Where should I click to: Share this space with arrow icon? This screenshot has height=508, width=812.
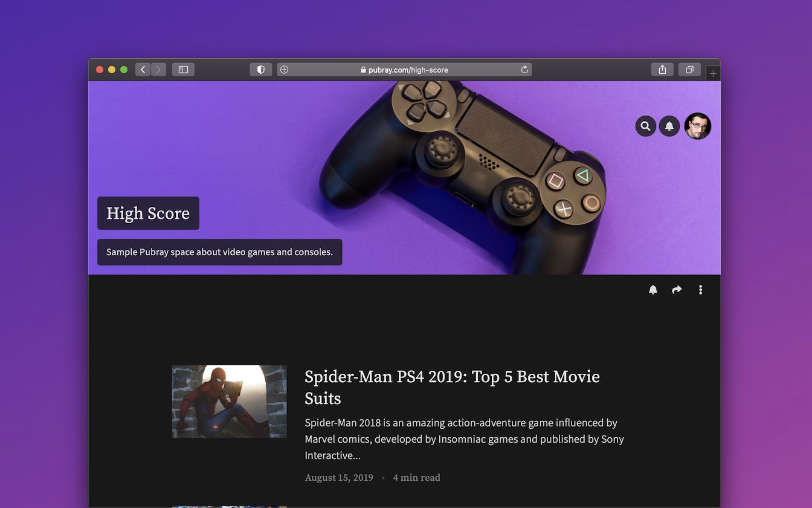point(677,290)
